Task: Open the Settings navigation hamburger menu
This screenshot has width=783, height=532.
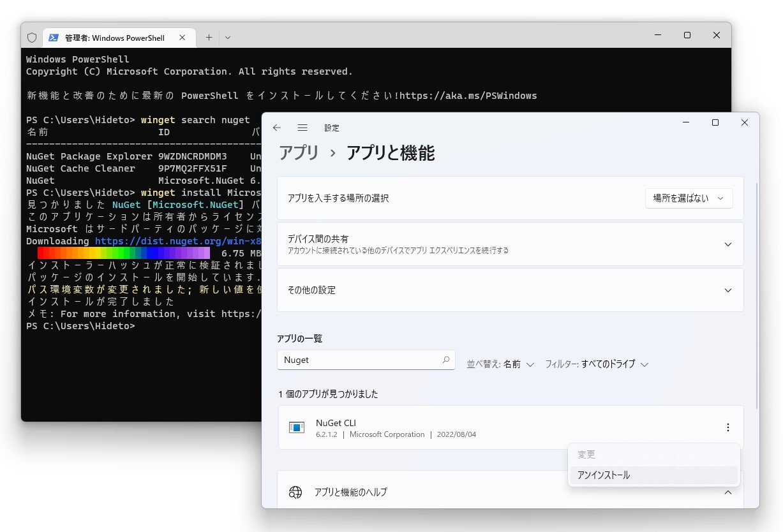Action: pos(302,127)
